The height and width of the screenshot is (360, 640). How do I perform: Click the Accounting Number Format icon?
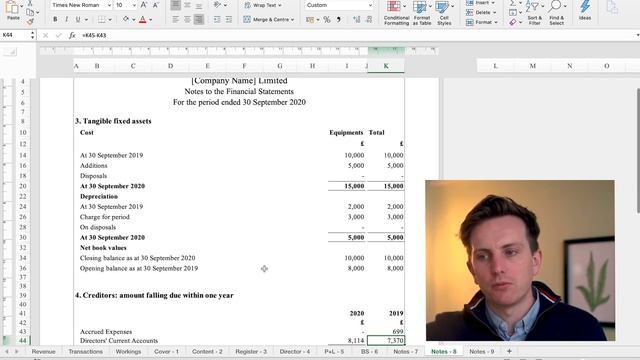click(x=310, y=20)
